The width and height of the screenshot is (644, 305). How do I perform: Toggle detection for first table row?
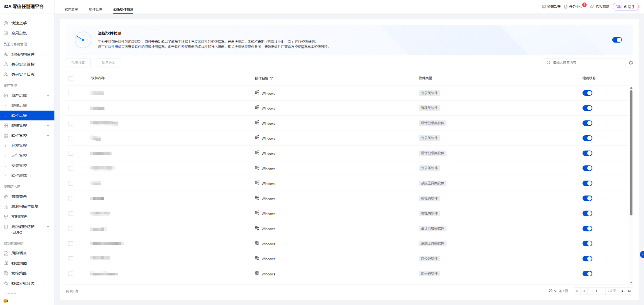(x=587, y=93)
